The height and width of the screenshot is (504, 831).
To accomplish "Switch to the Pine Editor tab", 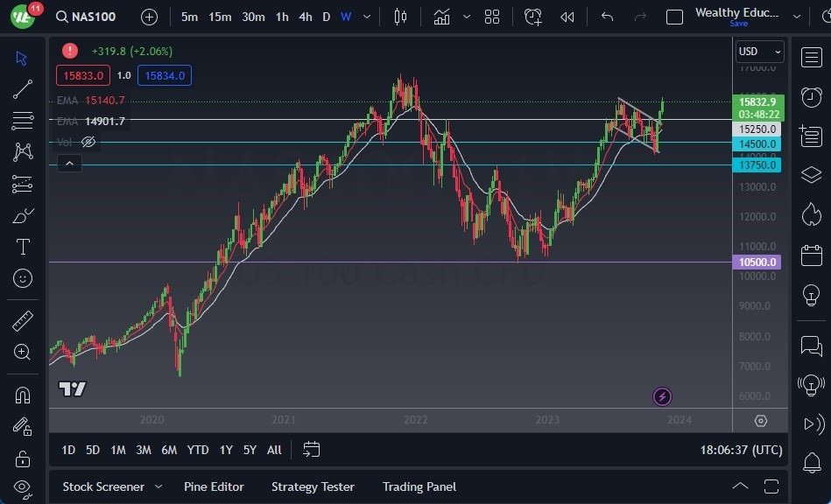I will pyautogui.click(x=215, y=486).
